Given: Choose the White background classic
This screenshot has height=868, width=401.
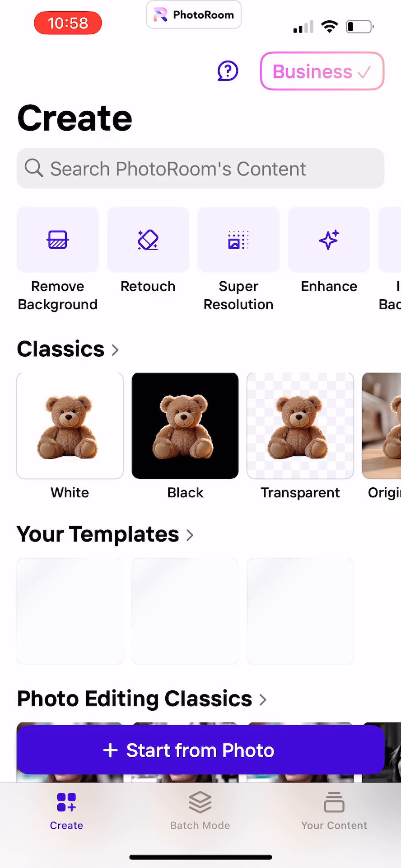Looking at the screenshot, I should point(70,426).
